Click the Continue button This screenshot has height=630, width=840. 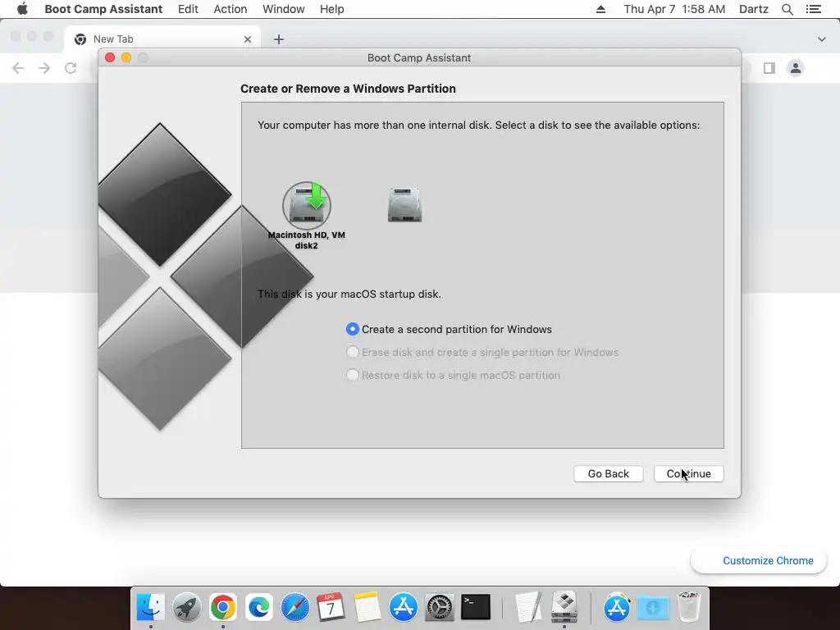tap(688, 473)
